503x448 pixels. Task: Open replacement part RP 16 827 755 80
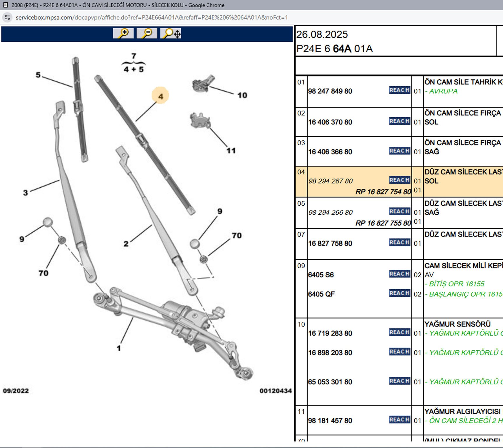[x=383, y=223]
